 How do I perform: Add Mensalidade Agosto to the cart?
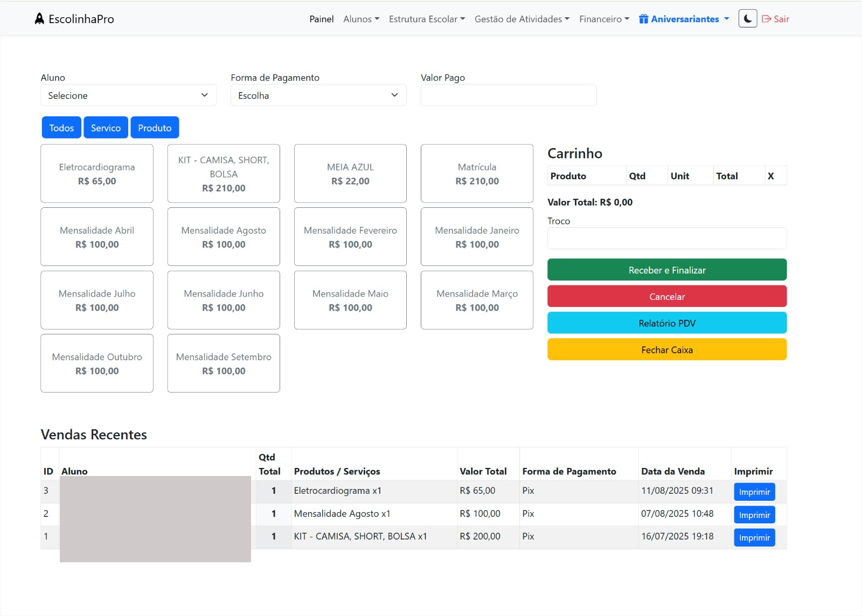(x=224, y=237)
